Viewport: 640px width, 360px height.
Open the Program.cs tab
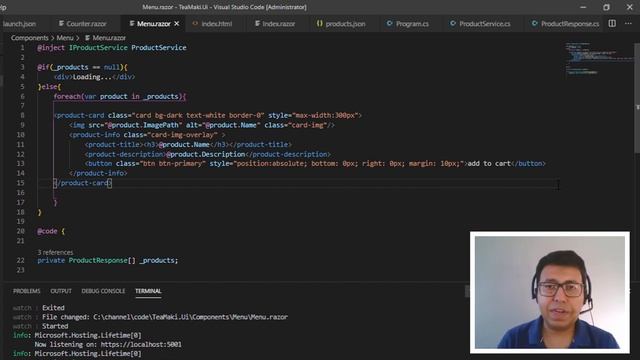[x=412, y=24]
